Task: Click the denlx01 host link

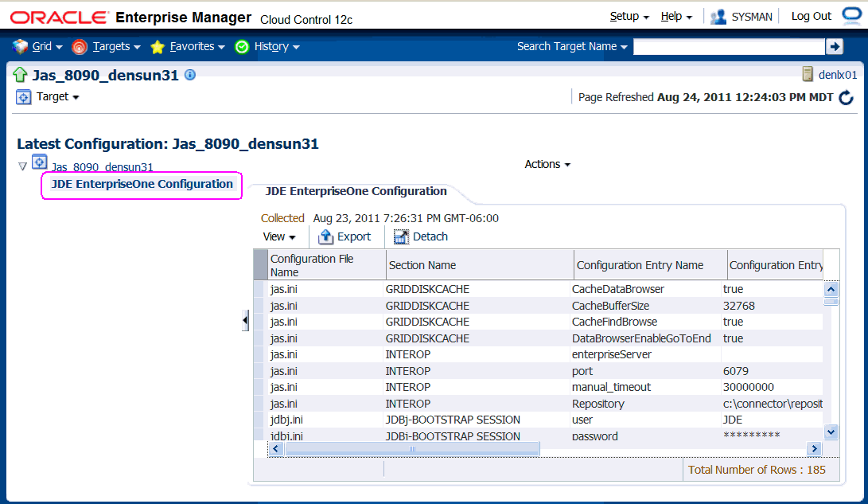Action: [838, 75]
